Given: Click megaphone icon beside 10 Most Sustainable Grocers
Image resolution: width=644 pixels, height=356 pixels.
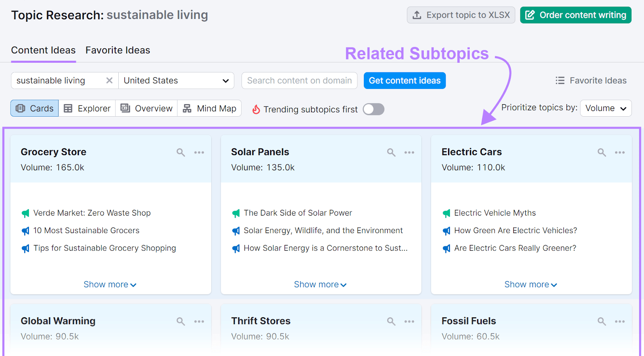Looking at the screenshot, I should 25,231.
